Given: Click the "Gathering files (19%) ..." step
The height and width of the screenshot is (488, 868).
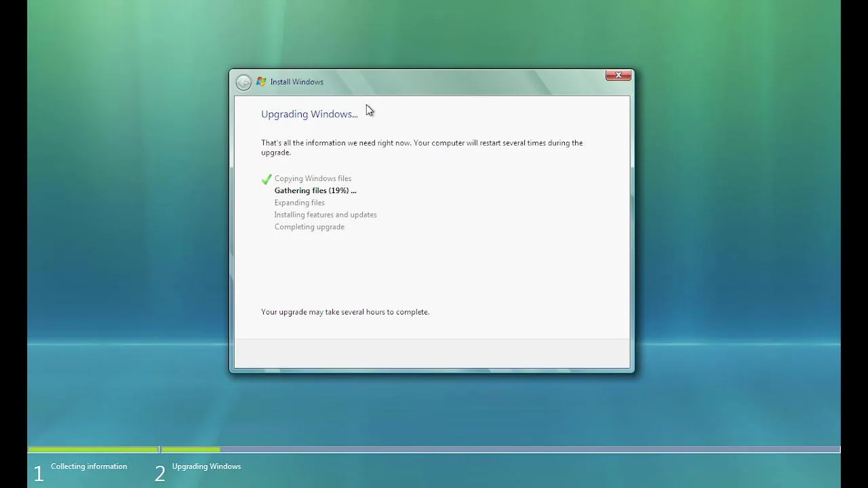Looking at the screenshot, I should pyautogui.click(x=315, y=190).
